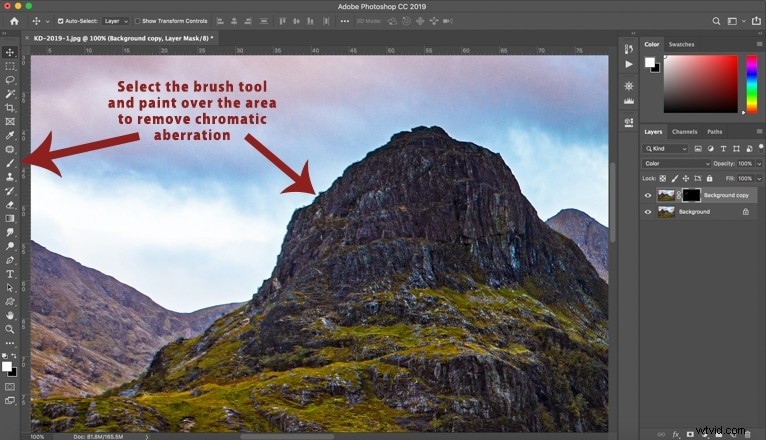Toggle Quick Mask mode icon
This screenshot has height=440, width=766.
tap(10, 387)
